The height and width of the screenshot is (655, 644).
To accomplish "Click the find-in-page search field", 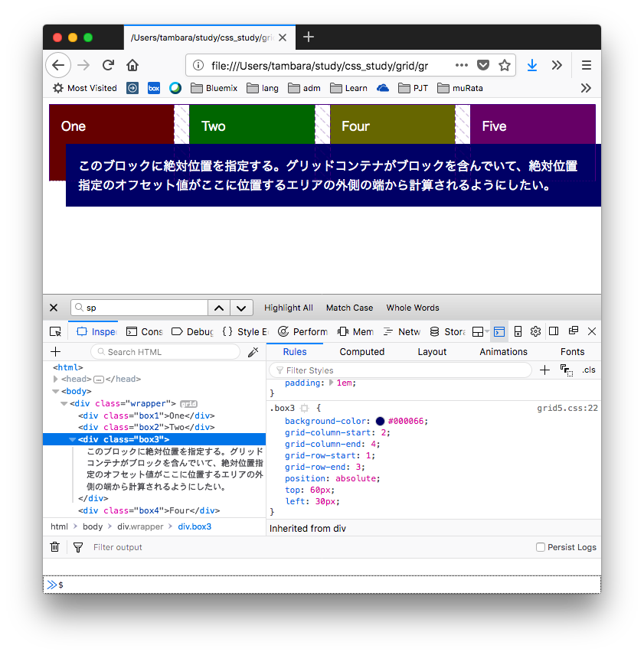I will tap(139, 308).
